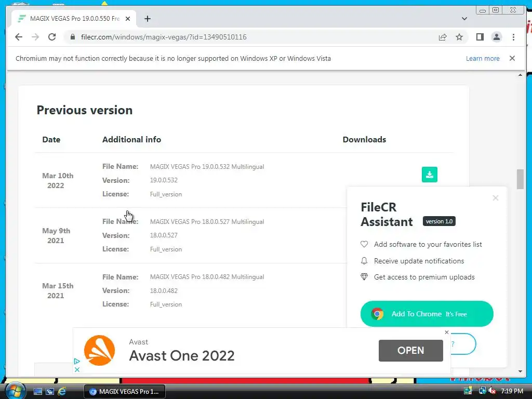Click the date 'Mar 10th 2022'
532x399 pixels.
coord(57,180)
